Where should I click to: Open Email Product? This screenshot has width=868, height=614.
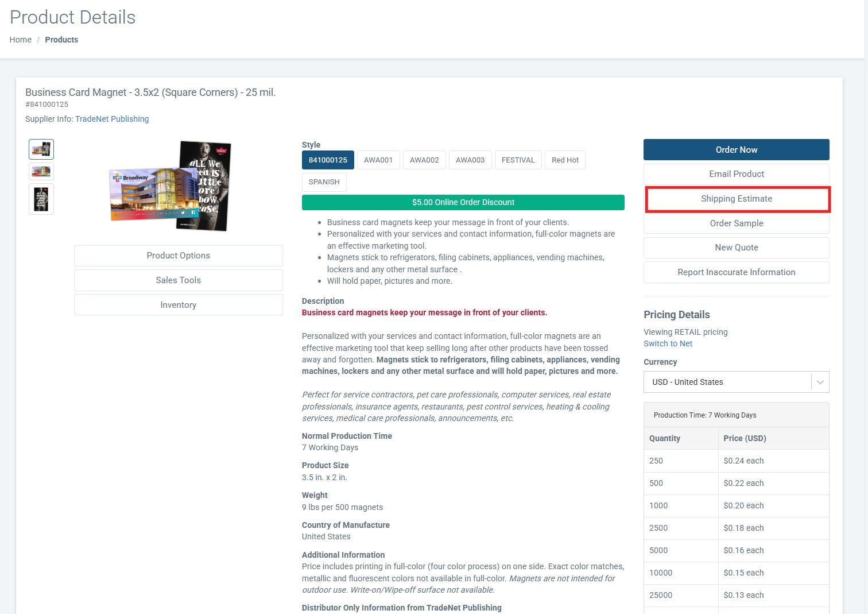tap(737, 174)
